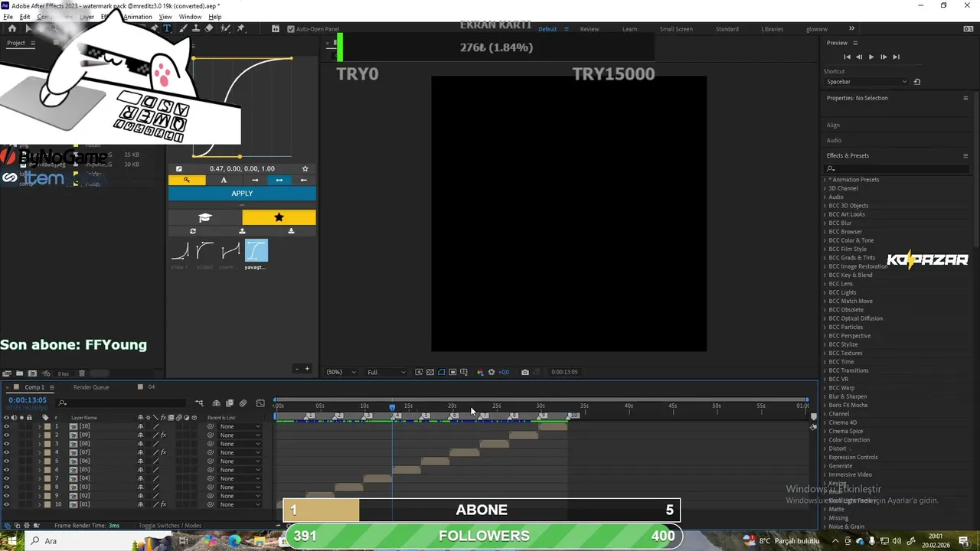
Task: Hide layer [07] with its eye icon
Action: pyautogui.click(x=7, y=452)
